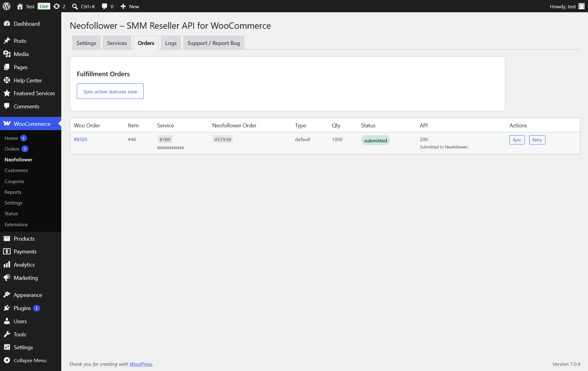Open the Logs tab
The image size is (588, 371).
[x=171, y=43]
